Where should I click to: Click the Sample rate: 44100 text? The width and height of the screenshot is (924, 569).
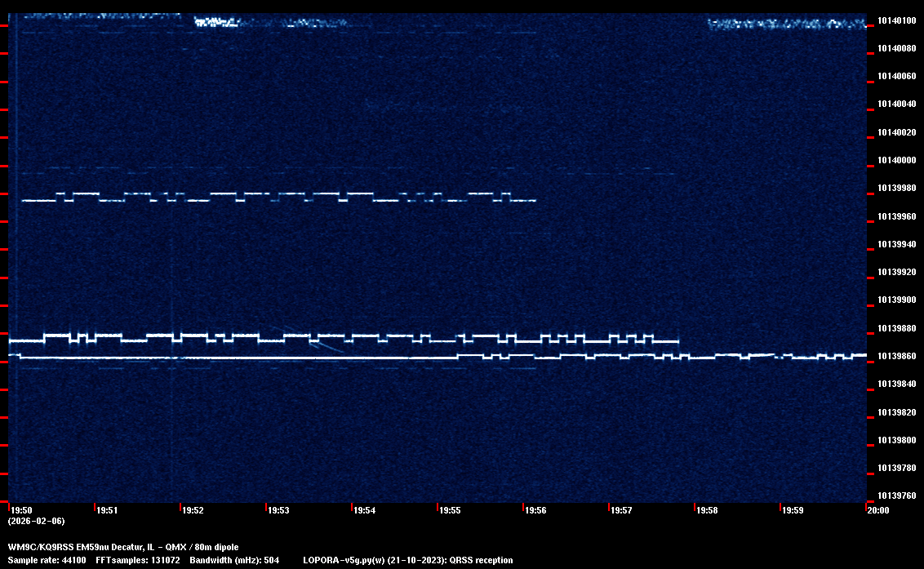(46, 560)
